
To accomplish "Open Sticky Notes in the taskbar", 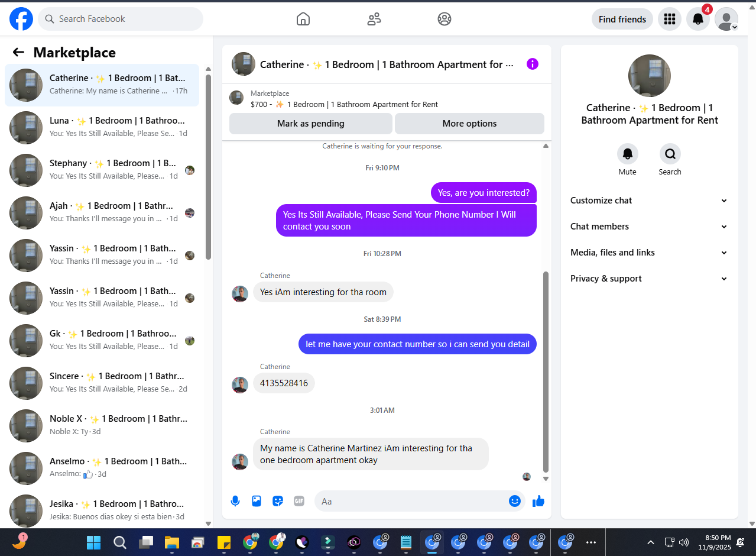I will (x=224, y=542).
